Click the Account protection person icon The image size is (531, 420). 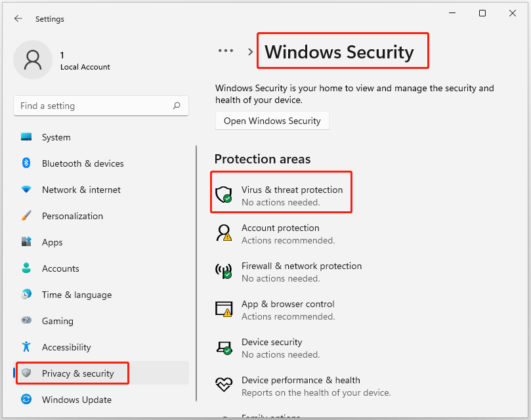point(224,233)
